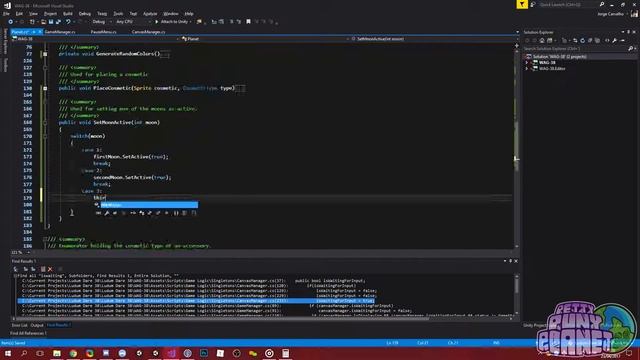Click Solution Explorer Collapse All icon
The image size is (640, 360).
[x=590, y=40]
